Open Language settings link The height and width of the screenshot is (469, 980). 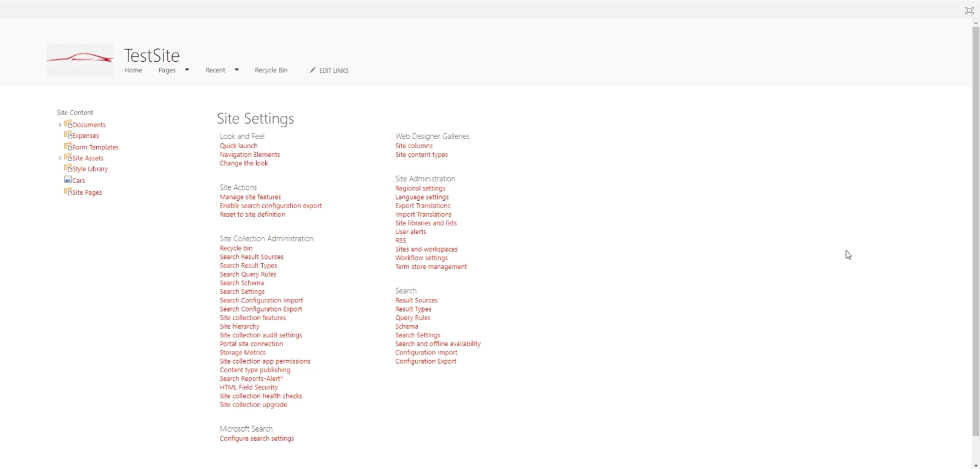coord(422,197)
